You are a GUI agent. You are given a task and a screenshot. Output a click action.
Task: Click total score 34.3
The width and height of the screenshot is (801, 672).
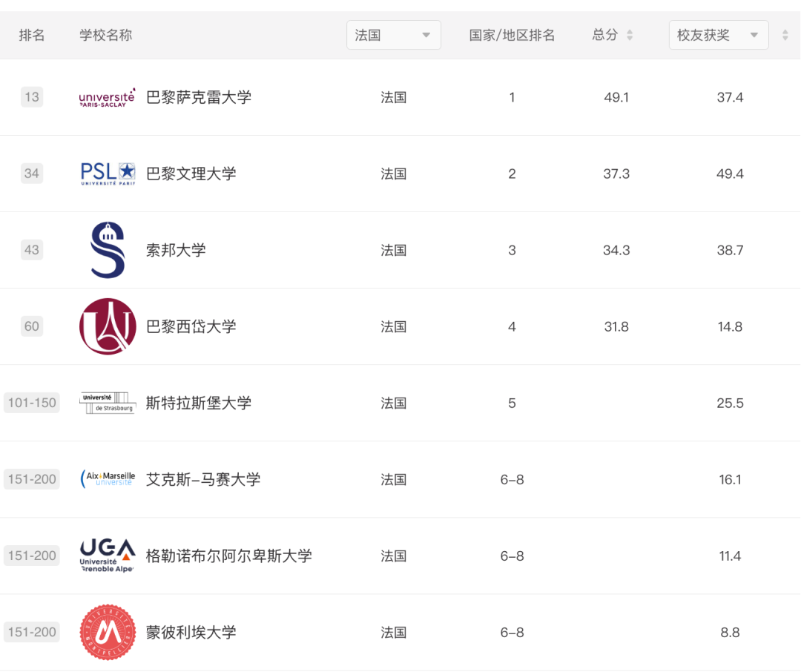(x=616, y=250)
